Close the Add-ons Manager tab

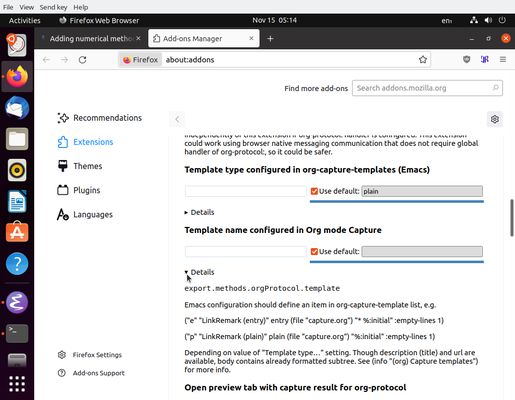coord(251,38)
